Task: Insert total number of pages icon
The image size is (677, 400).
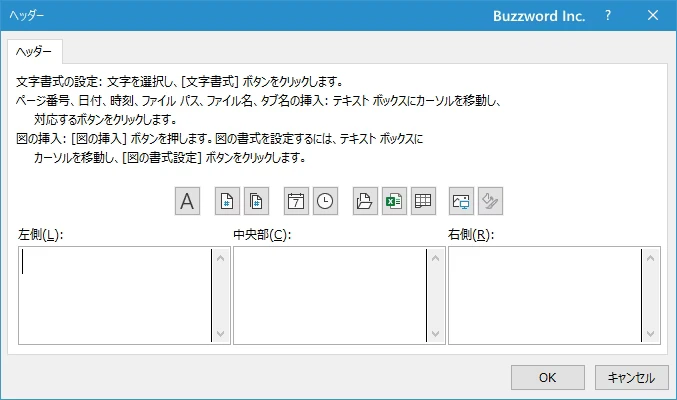Action: click(x=256, y=201)
